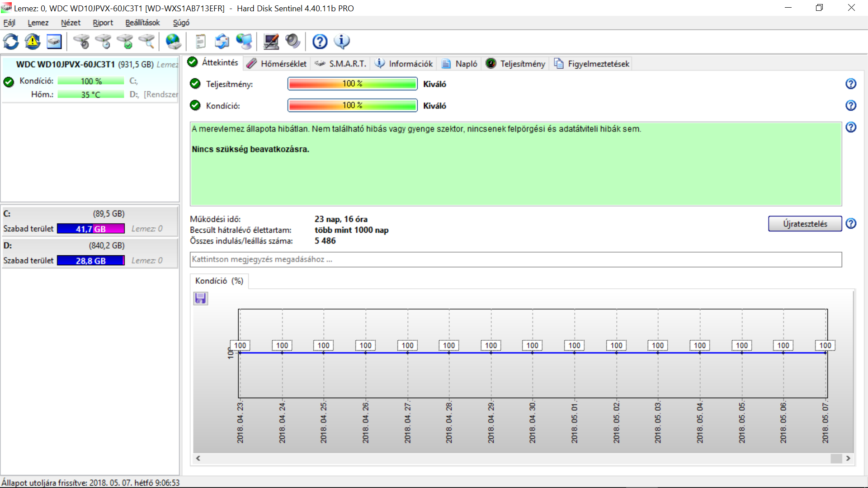This screenshot has width=868, height=488.
Task: Switch to the Hőmérséklet tab
Action: (x=277, y=64)
